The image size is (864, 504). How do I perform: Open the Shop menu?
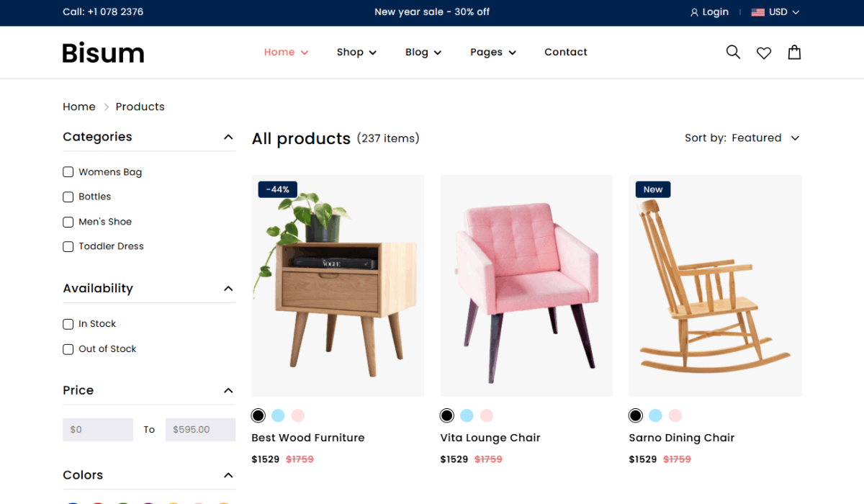pyautogui.click(x=356, y=52)
